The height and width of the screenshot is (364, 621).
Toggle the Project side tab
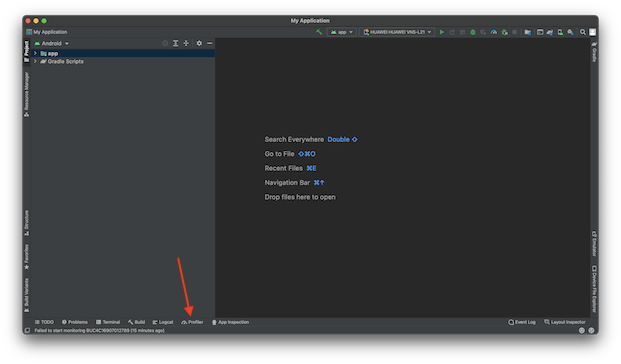point(27,51)
